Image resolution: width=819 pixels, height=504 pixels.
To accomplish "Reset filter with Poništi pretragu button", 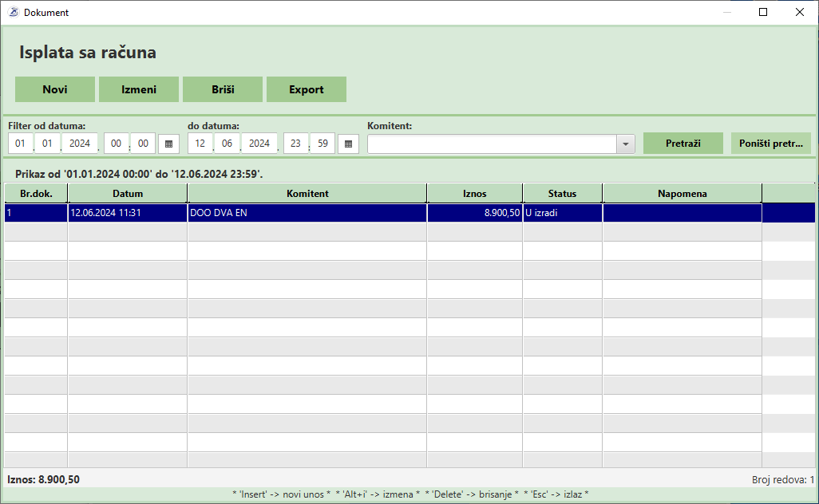I will (770, 144).
